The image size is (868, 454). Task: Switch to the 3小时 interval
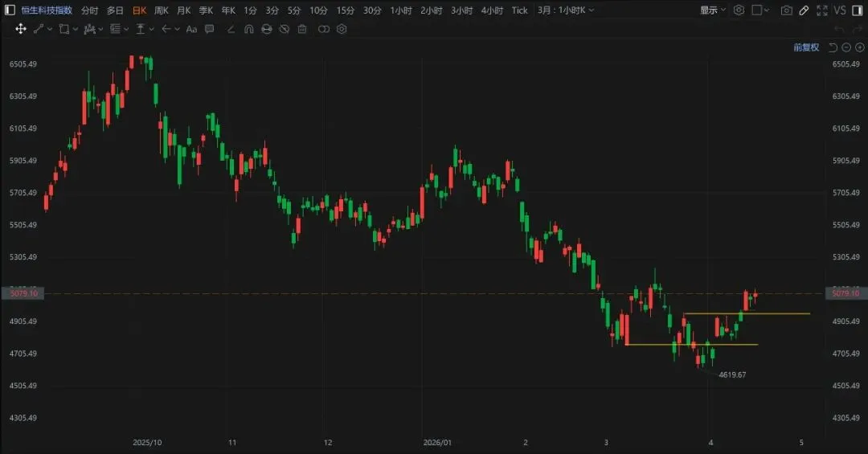pos(461,10)
